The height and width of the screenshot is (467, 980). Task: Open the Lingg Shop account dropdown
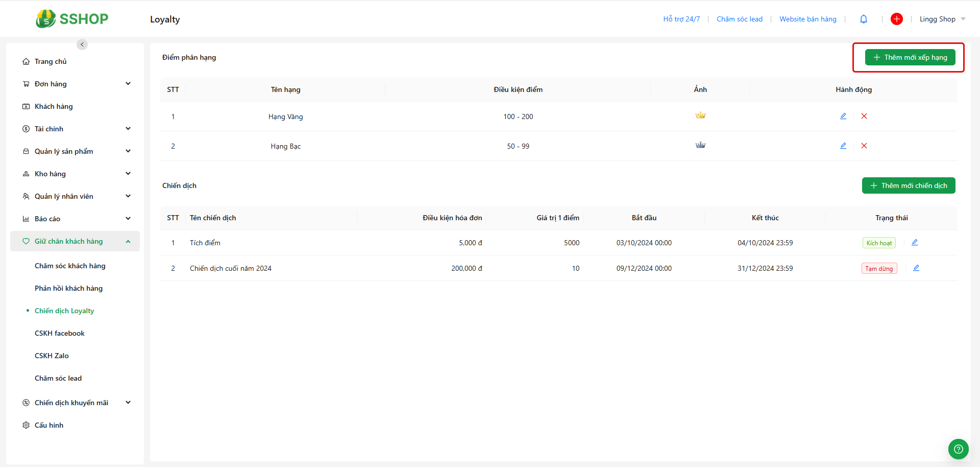(x=942, y=19)
